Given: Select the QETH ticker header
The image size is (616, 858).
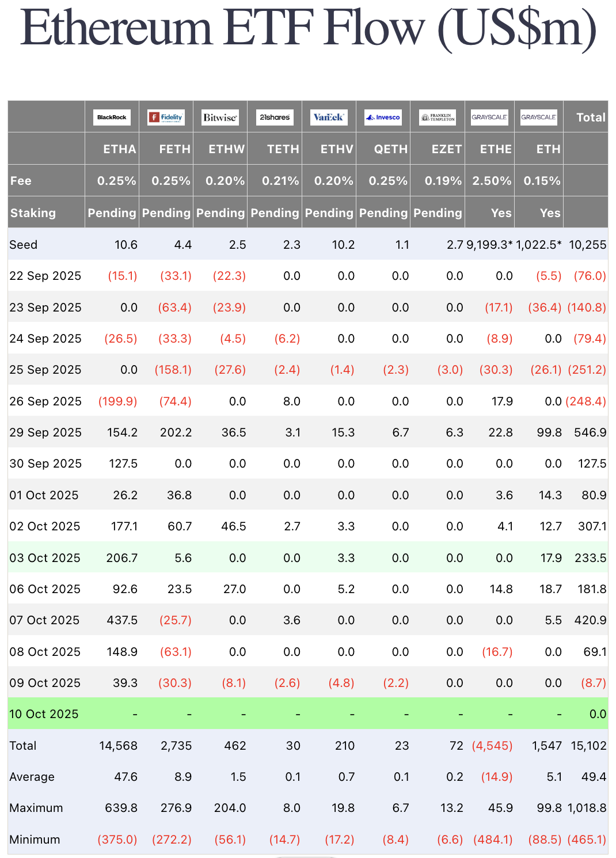Looking at the screenshot, I should click(x=391, y=149).
